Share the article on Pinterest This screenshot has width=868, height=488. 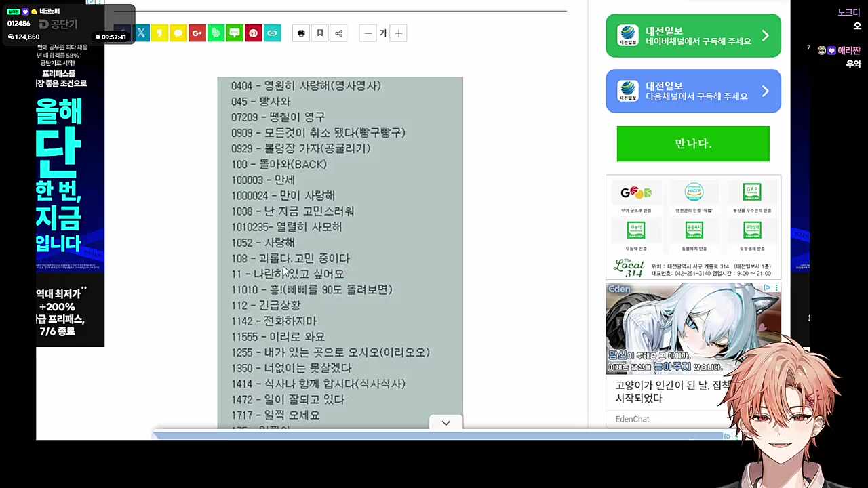pyautogui.click(x=253, y=33)
